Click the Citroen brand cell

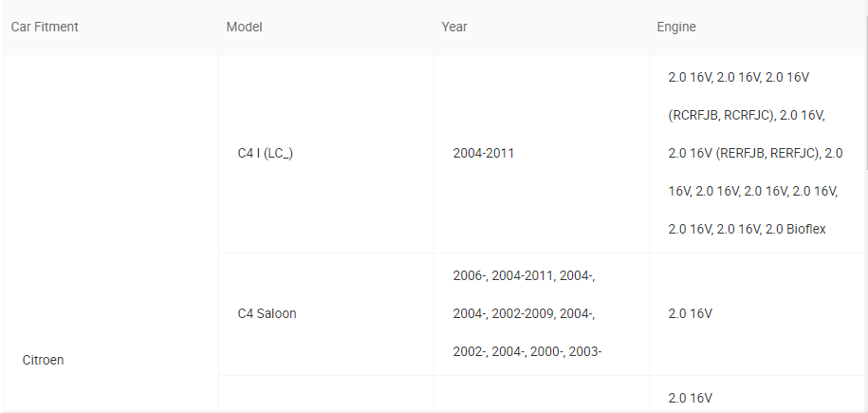44,361
